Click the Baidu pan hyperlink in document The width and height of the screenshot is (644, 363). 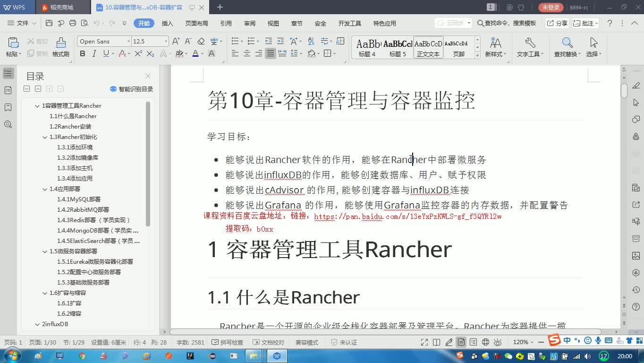[x=407, y=216]
